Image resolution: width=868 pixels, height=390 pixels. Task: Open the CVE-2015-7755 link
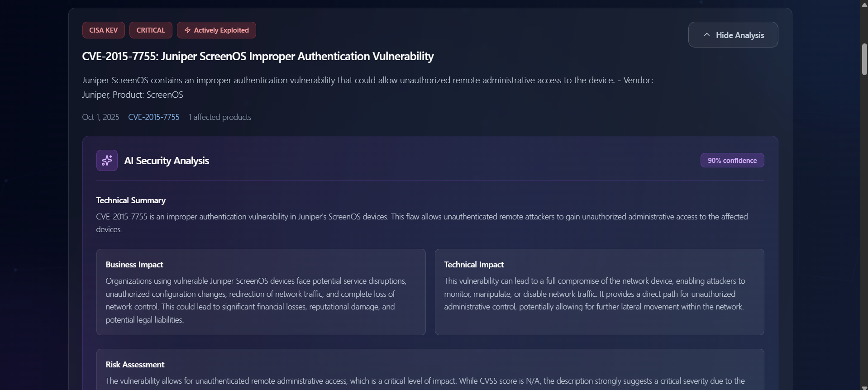154,117
